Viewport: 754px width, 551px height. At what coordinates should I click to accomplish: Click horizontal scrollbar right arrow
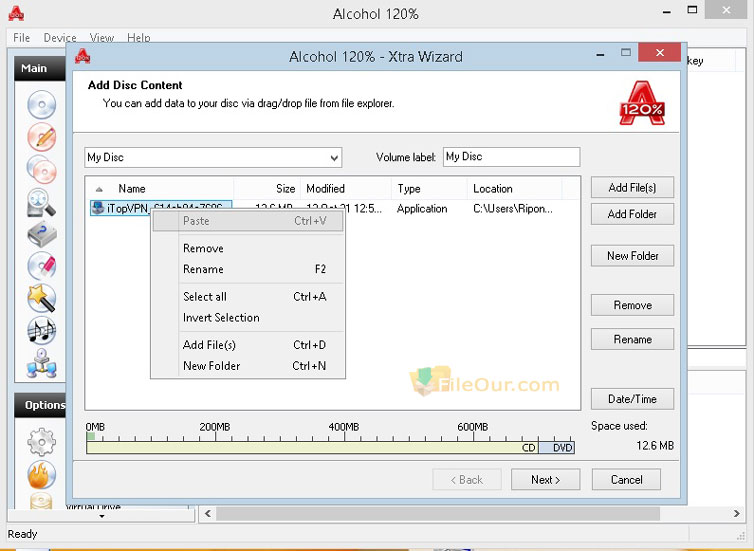click(736, 513)
